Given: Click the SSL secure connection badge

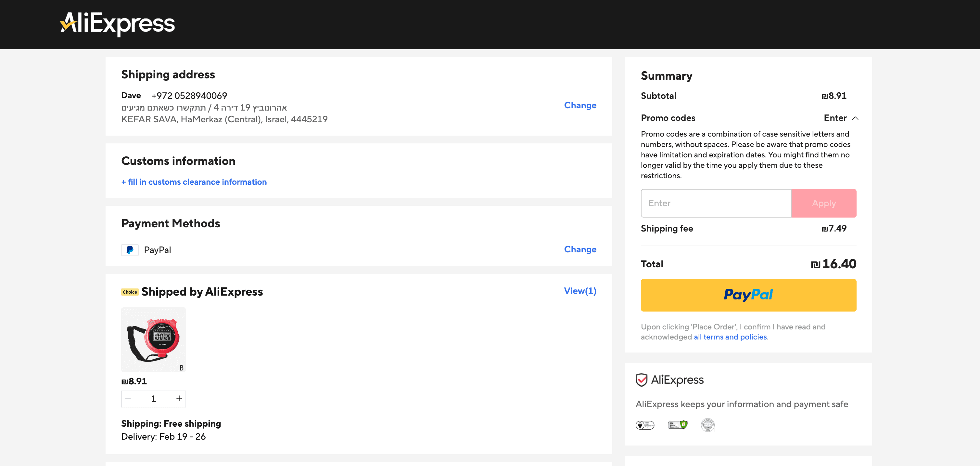Looking at the screenshot, I should coord(678,425).
